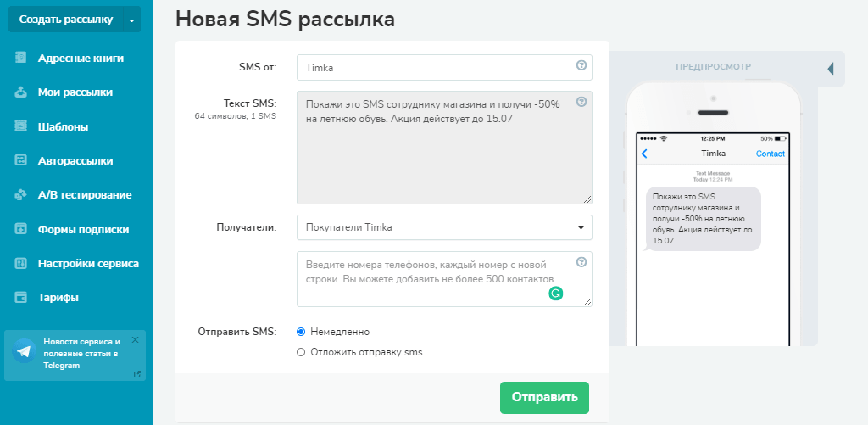Click the Tariffs wallet icon
The width and height of the screenshot is (868, 425).
[21, 298]
